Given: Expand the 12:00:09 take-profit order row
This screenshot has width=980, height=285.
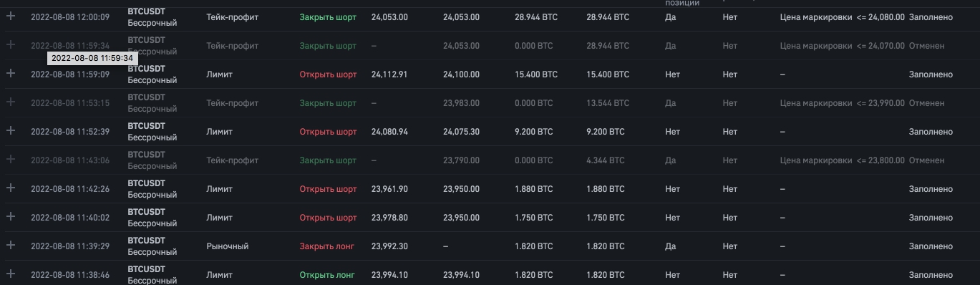Looking at the screenshot, I should [x=11, y=16].
